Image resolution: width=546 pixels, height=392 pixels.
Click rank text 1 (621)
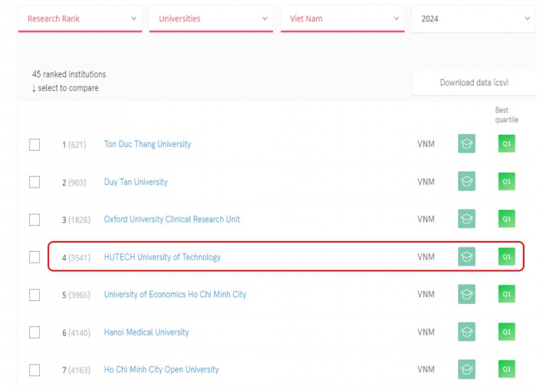click(x=74, y=145)
